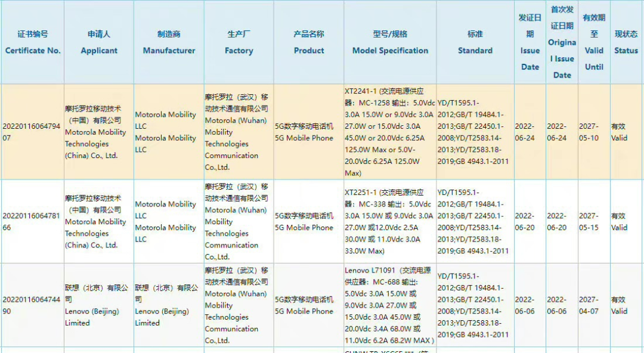Click the Original Issue Date column header
The height and width of the screenshot is (353, 644).
[562, 43]
